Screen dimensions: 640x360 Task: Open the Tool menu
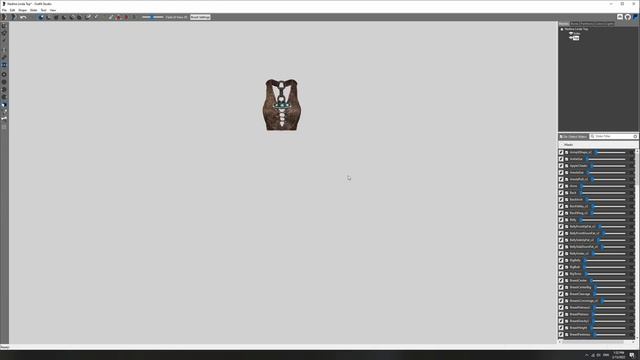coord(43,10)
